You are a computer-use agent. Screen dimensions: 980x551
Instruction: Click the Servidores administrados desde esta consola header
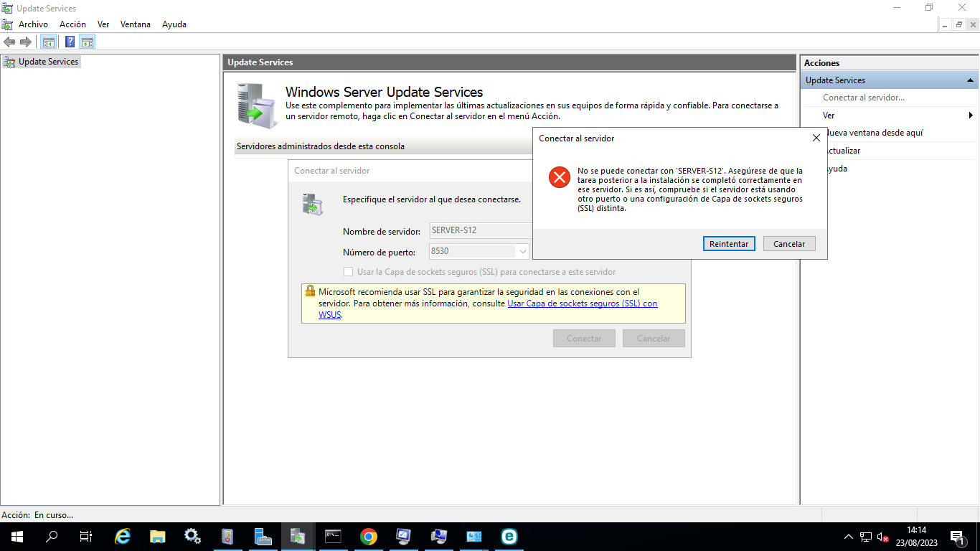321,146
